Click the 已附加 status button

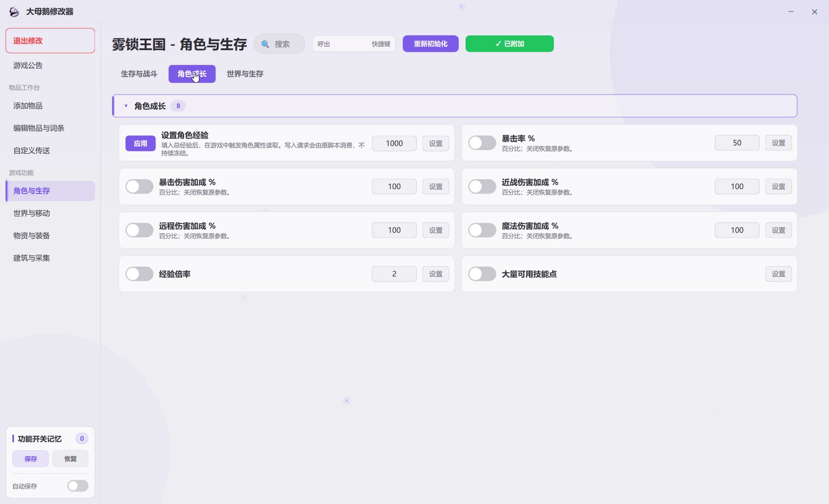[x=509, y=44]
